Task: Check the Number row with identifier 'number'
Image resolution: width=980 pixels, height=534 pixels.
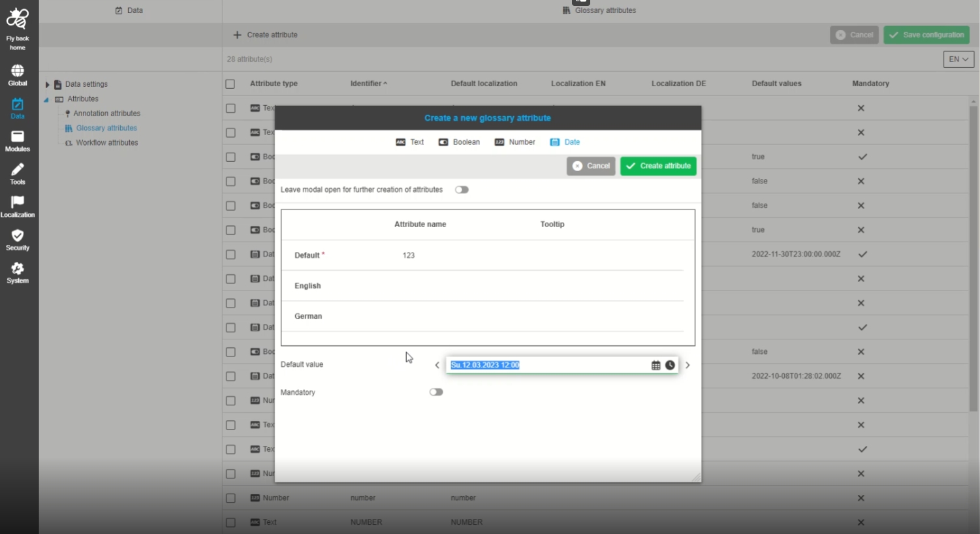Action: point(230,498)
